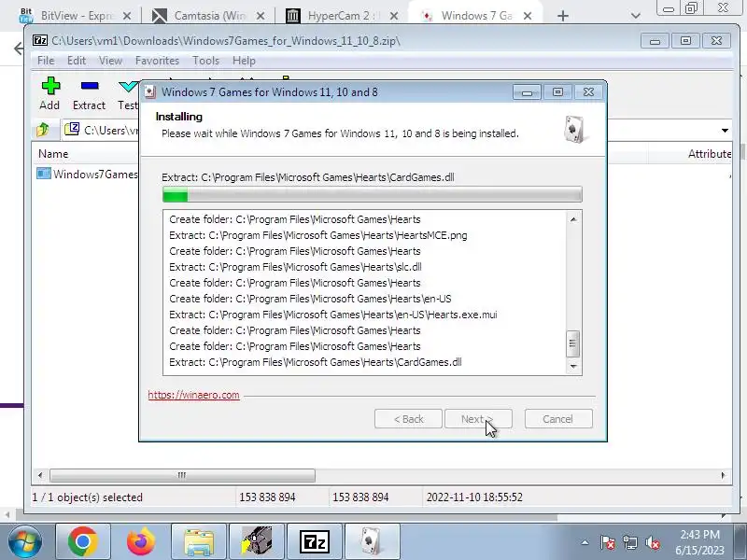Click the Cancel button in installer
The height and width of the screenshot is (560, 747).
[x=558, y=419]
